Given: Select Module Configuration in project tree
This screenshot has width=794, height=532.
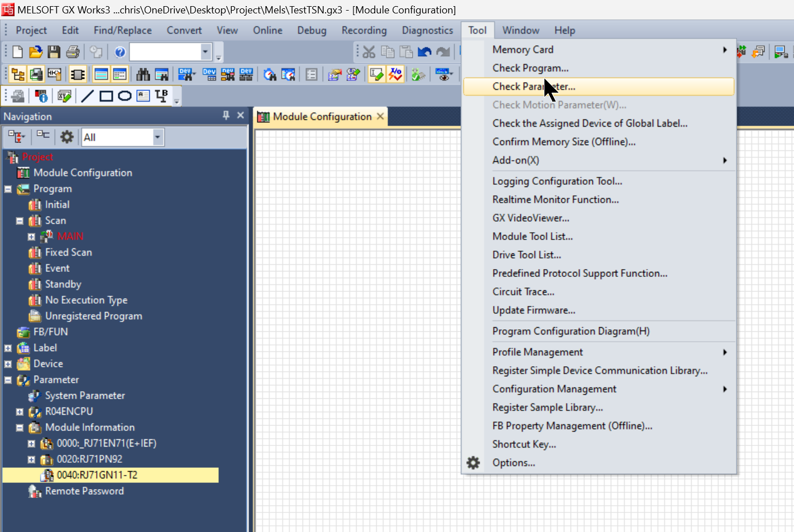Looking at the screenshot, I should [x=83, y=173].
